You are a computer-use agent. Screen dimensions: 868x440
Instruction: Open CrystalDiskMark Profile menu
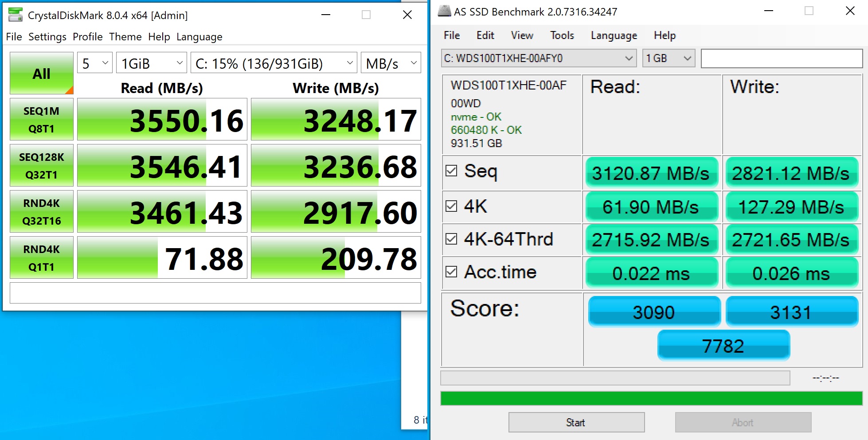pyautogui.click(x=88, y=37)
